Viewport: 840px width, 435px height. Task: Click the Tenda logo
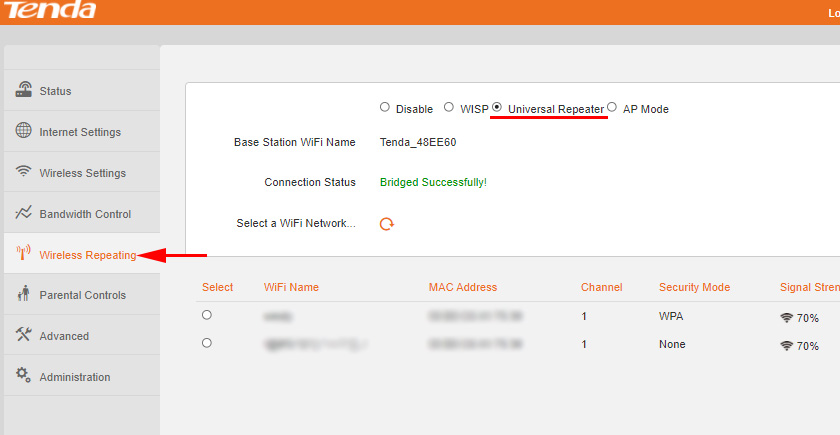point(50,11)
